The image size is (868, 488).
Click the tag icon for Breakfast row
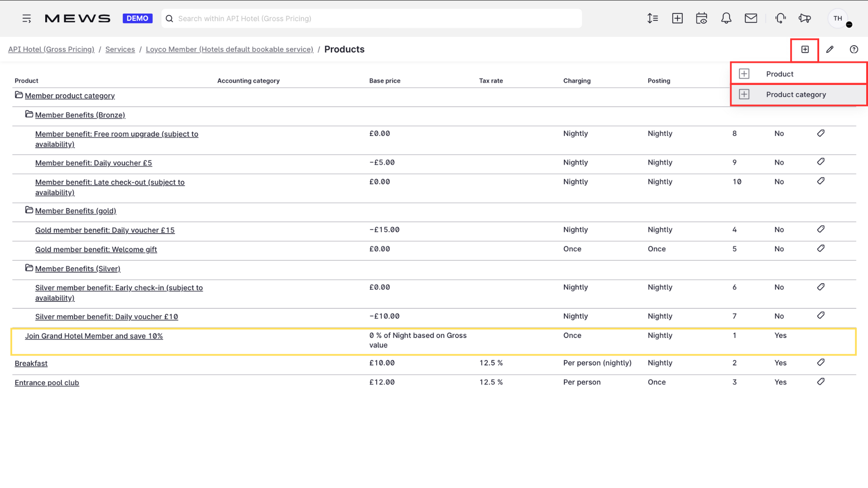point(821,362)
